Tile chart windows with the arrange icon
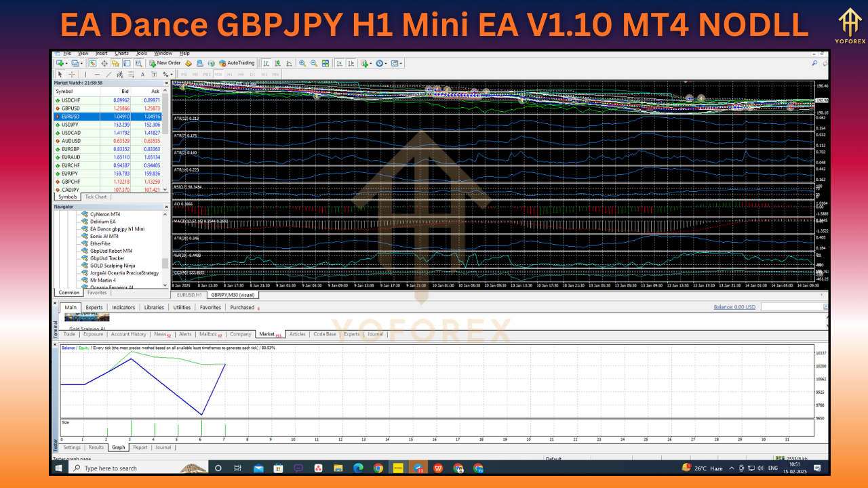Image resolution: width=868 pixels, height=488 pixels. coord(325,63)
